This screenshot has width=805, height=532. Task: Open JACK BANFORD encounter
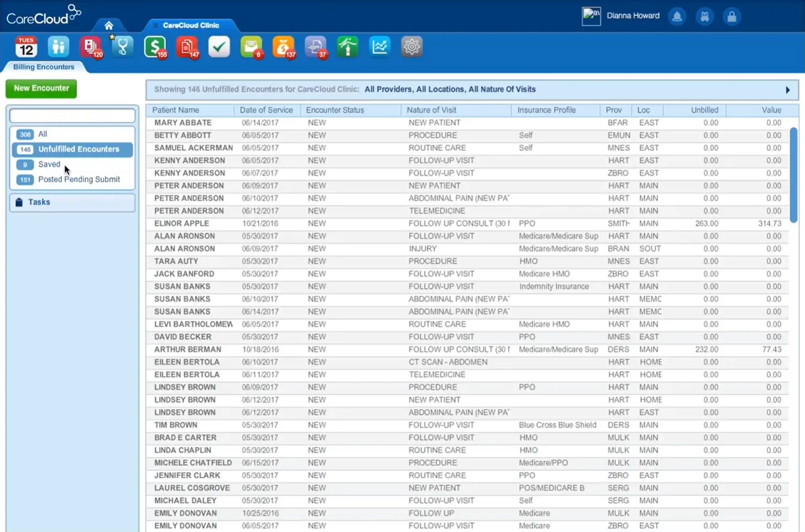click(x=468, y=274)
